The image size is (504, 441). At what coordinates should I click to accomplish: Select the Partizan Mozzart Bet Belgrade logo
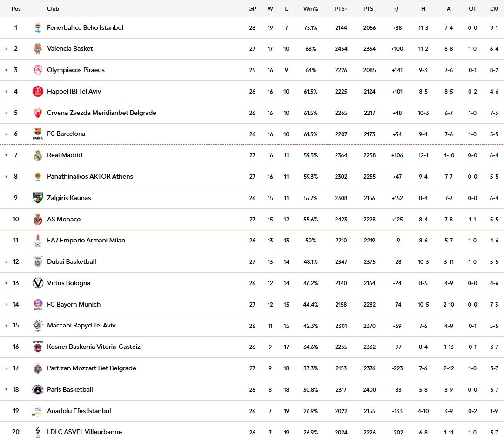38,368
